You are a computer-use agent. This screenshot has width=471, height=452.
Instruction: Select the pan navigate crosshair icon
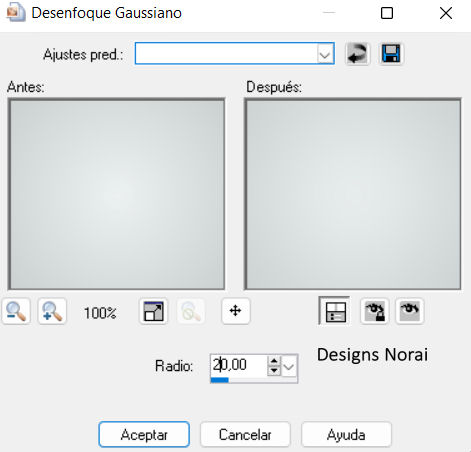(235, 311)
